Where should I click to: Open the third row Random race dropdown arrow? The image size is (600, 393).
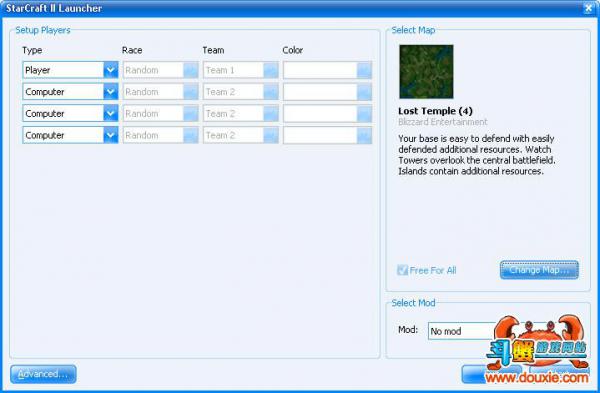click(x=191, y=114)
